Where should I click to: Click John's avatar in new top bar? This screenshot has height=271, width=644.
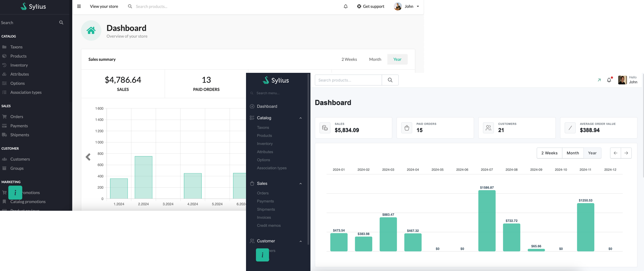tap(622, 80)
